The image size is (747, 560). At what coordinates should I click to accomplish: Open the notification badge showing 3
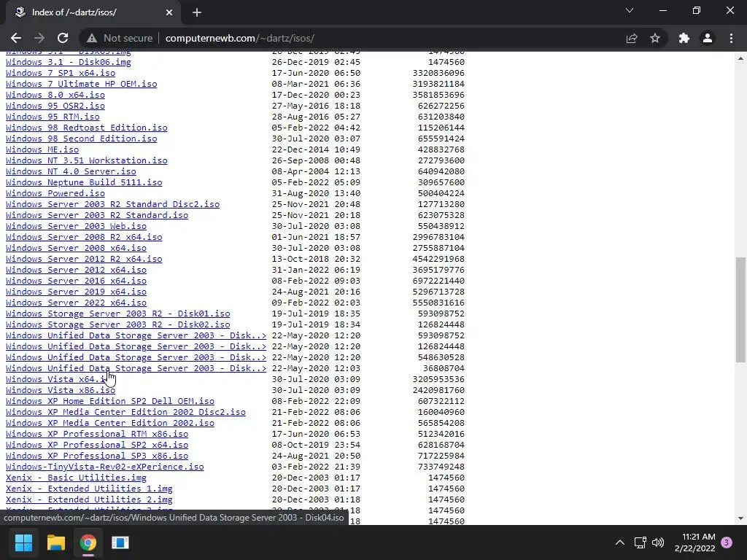(727, 542)
